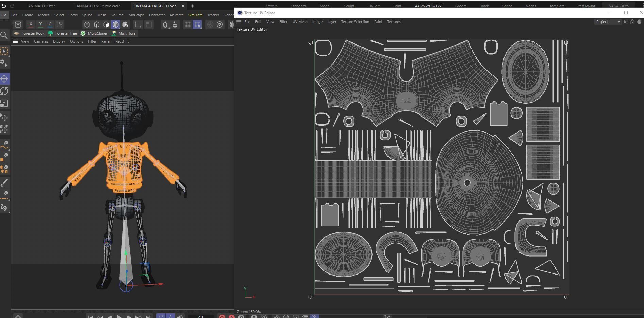Select Points mode icon
Viewport: 644px width, 318px height.
(x=87, y=24)
